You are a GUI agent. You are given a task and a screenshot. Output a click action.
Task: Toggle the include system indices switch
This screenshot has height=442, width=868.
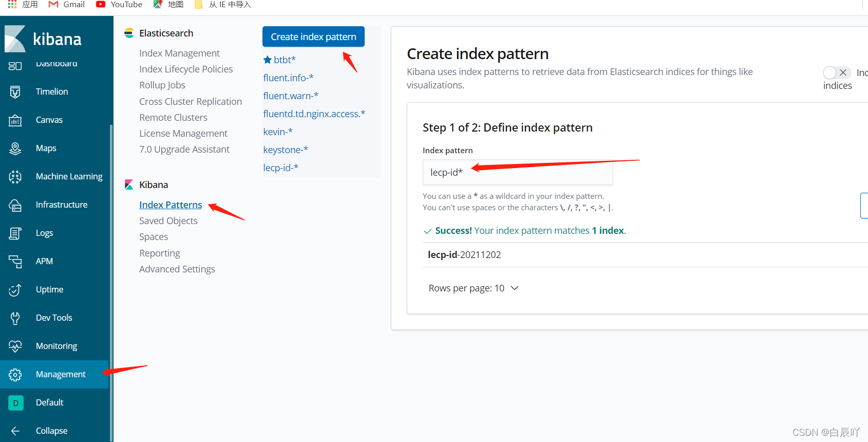837,73
